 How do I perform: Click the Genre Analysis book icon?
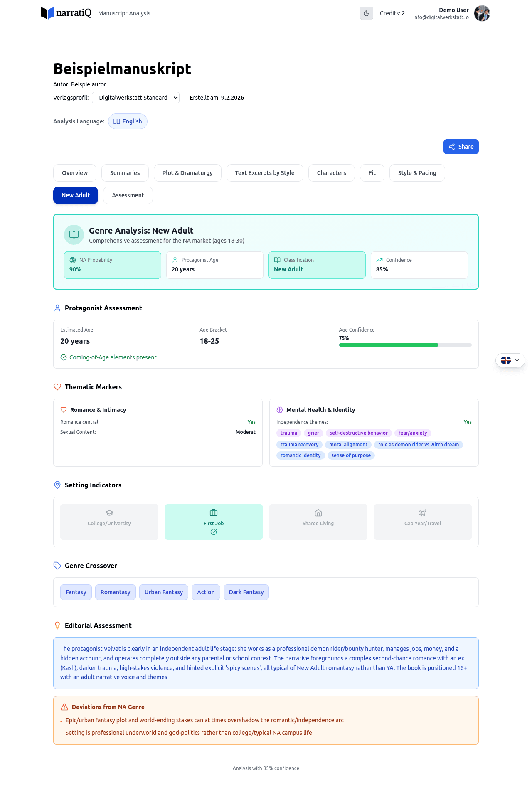74,235
